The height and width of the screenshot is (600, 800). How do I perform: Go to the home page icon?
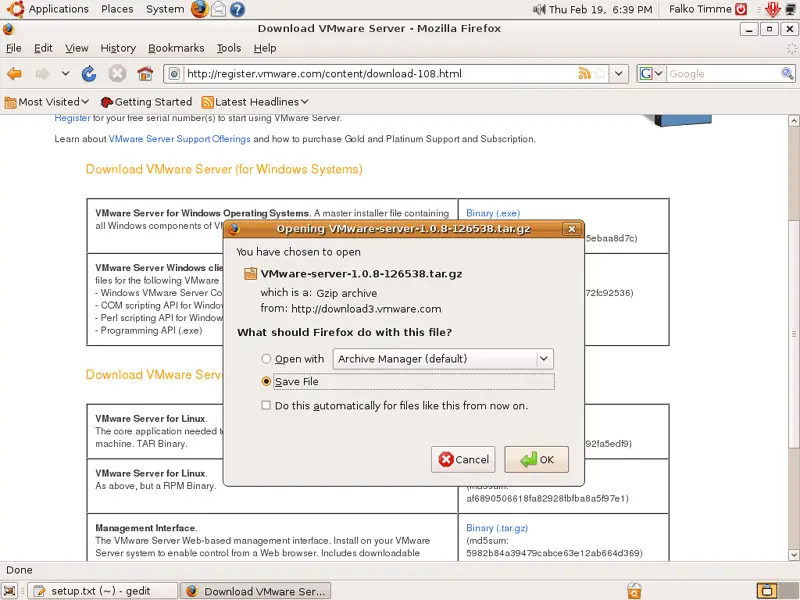145,74
